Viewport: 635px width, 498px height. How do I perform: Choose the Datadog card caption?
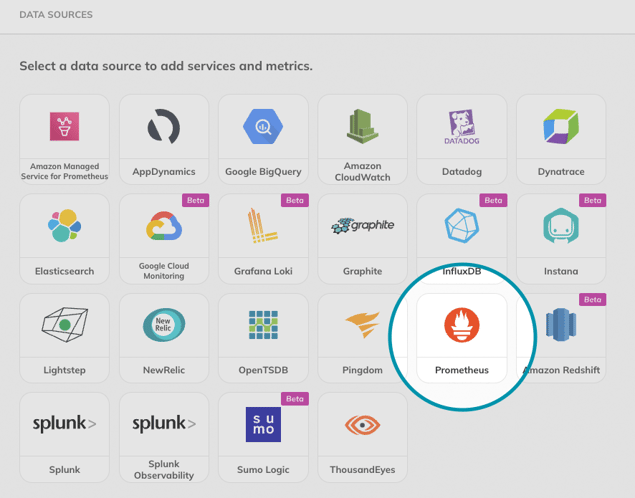click(x=462, y=172)
